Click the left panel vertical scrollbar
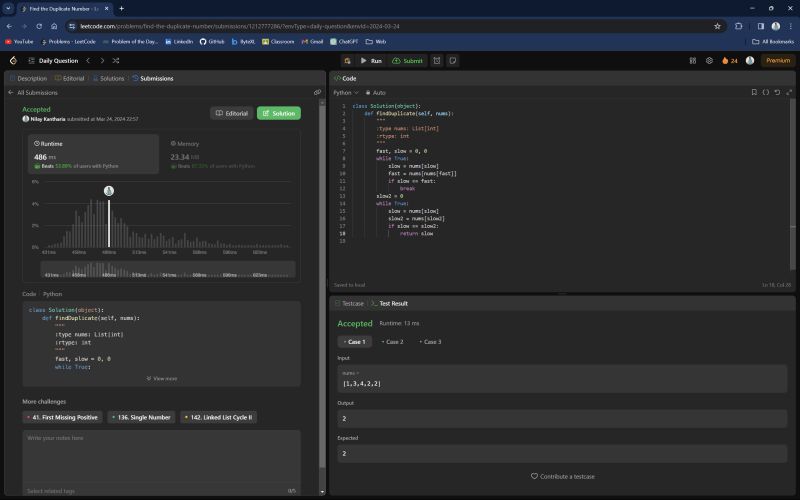800x500 pixels. pos(322,286)
